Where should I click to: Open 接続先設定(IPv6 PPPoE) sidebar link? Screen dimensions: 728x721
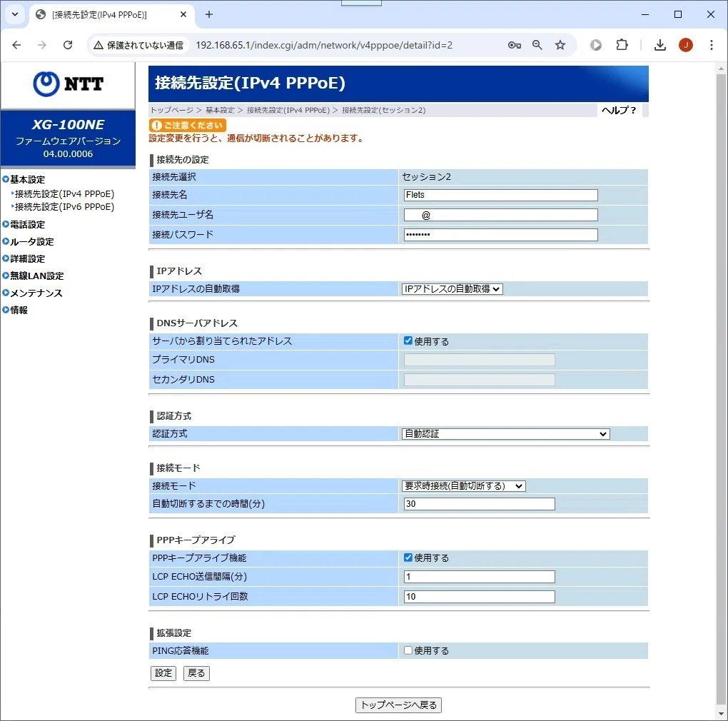pos(64,206)
